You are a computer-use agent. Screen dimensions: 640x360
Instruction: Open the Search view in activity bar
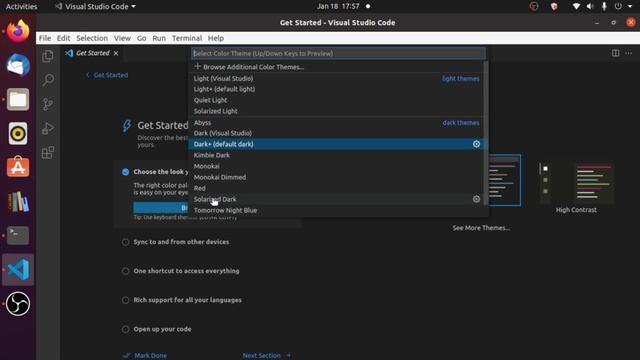pyautogui.click(x=48, y=80)
